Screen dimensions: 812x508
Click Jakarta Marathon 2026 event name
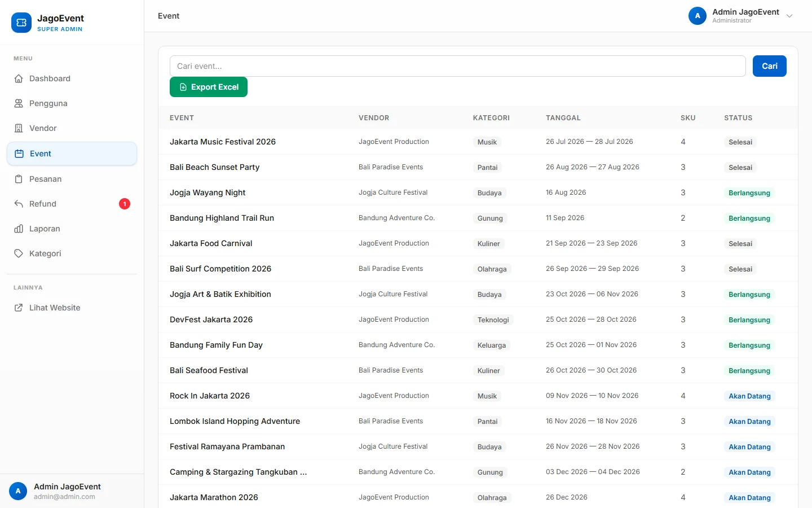click(x=214, y=497)
